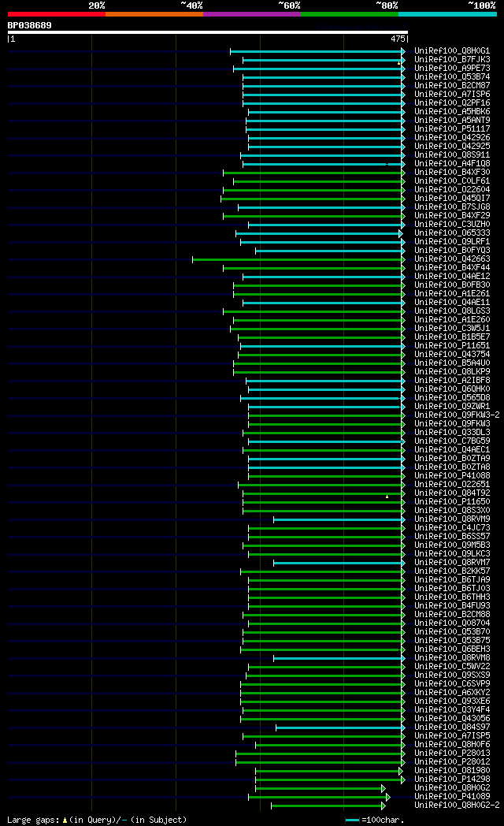
Task: Select the UniRef100_Q9SXS9 label
Action: 452,675
